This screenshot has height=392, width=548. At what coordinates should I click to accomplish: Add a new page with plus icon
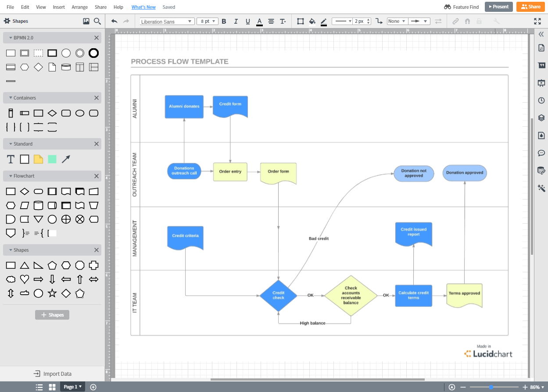pyautogui.click(x=93, y=387)
